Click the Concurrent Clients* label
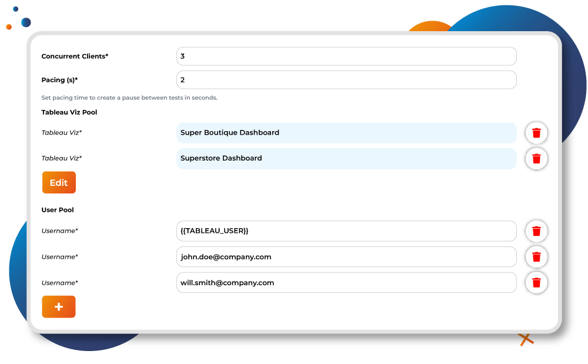 point(75,56)
